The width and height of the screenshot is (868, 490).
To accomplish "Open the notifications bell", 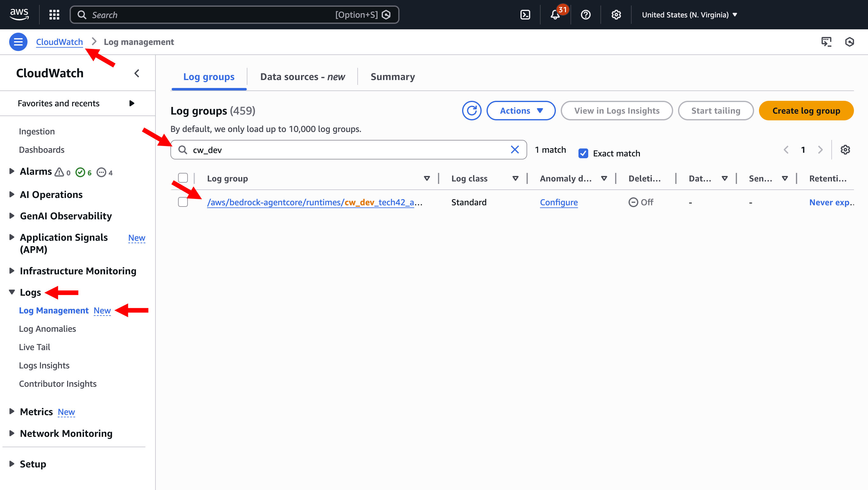I will tap(555, 15).
